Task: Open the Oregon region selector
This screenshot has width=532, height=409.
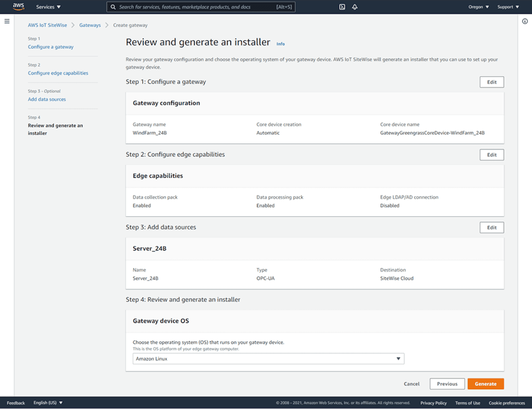Action: pos(478,7)
